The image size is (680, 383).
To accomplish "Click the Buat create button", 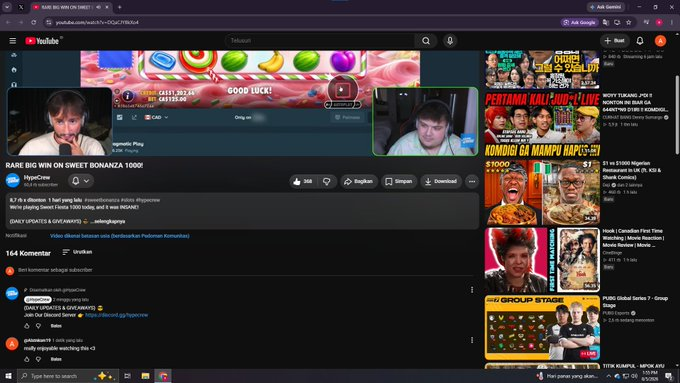I will click(615, 41).
